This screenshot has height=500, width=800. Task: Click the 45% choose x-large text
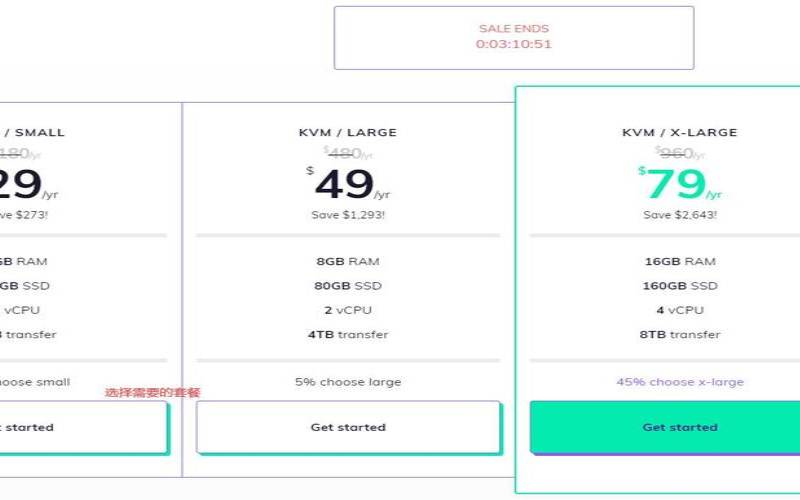tap(680, 382)
